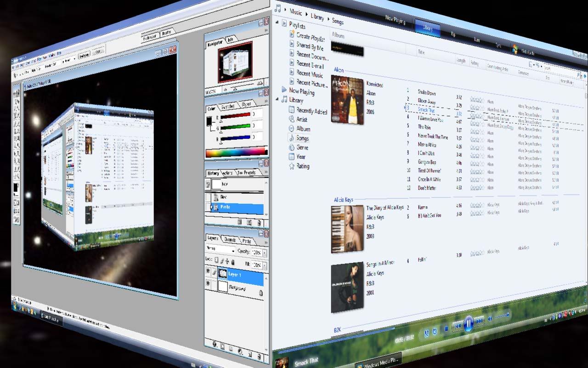Screen dimensions: 588x368
Task: Open the Akon artist group link
Action: coord(339,70)
